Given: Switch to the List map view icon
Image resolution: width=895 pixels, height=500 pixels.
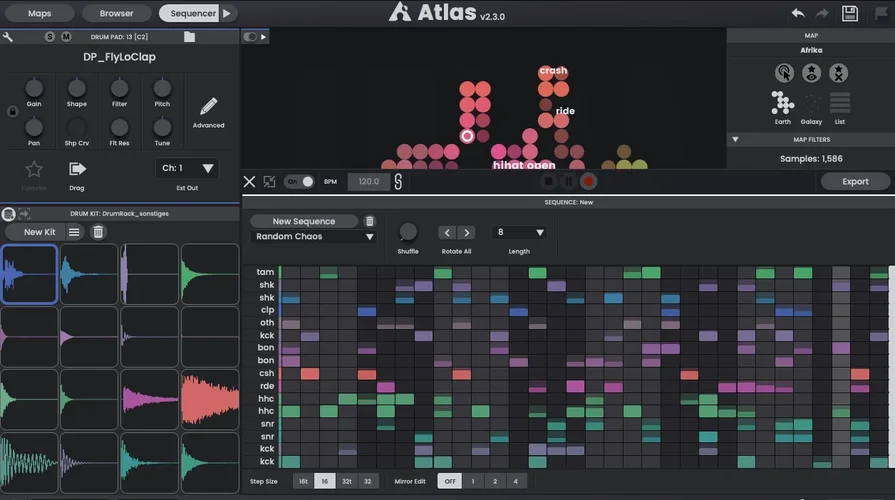Looking at the screenshot, I should 840,103.
